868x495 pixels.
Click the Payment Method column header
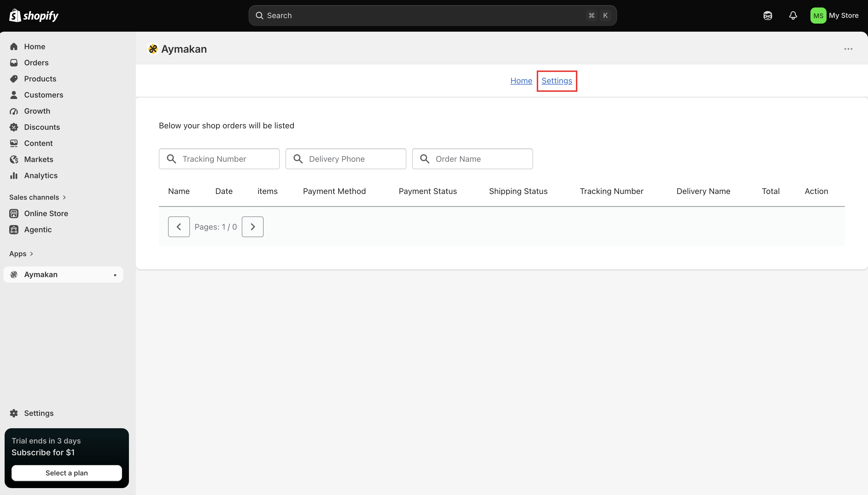click(334, 191)
